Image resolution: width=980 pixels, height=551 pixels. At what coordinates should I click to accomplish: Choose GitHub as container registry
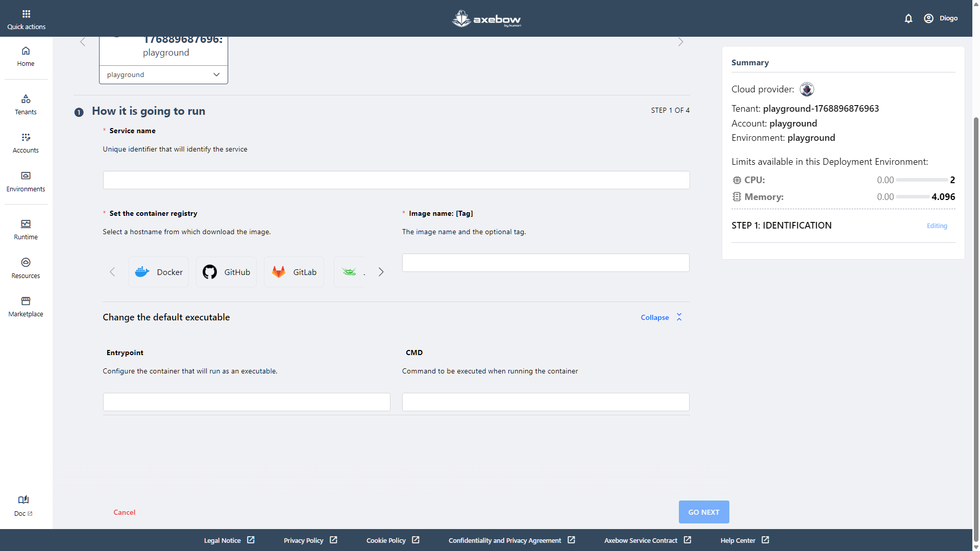226,272
